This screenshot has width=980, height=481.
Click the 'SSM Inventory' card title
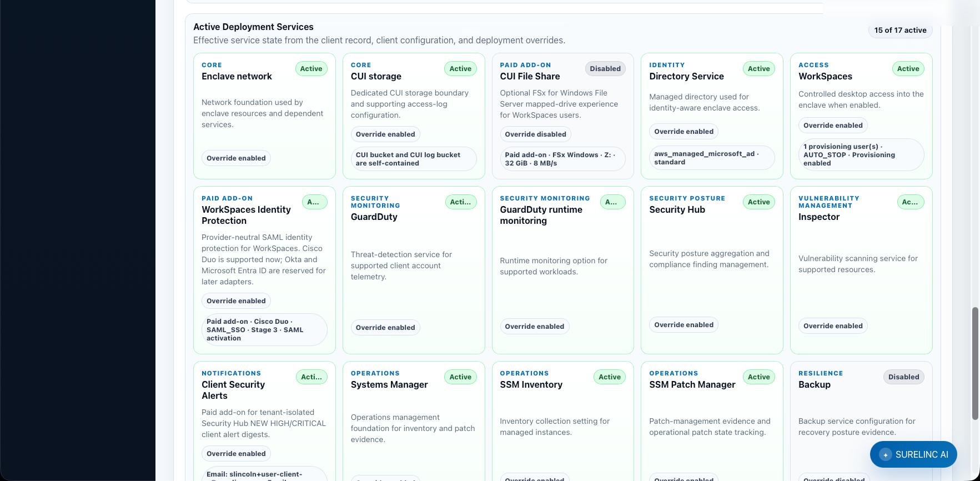pos(531,385)
